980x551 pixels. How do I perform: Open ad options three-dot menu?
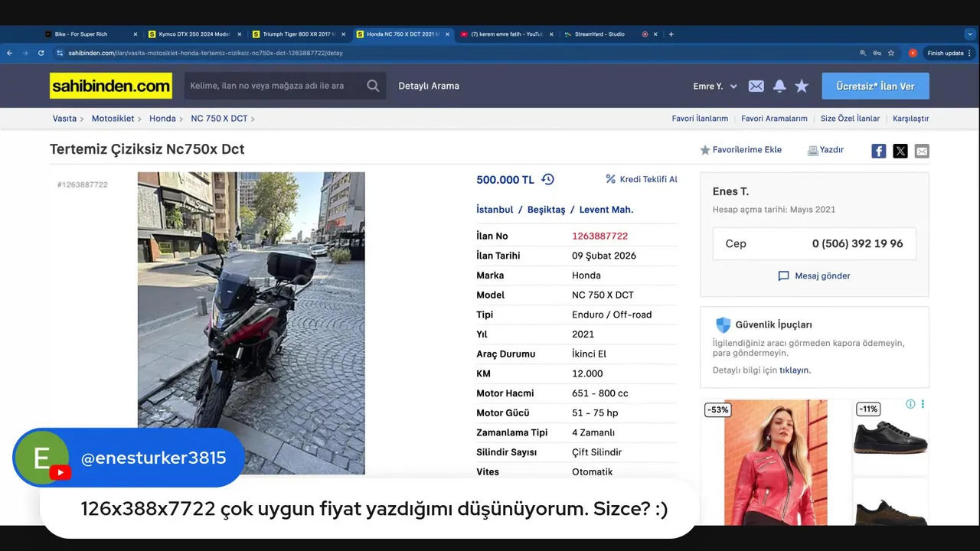coord(923,404)
